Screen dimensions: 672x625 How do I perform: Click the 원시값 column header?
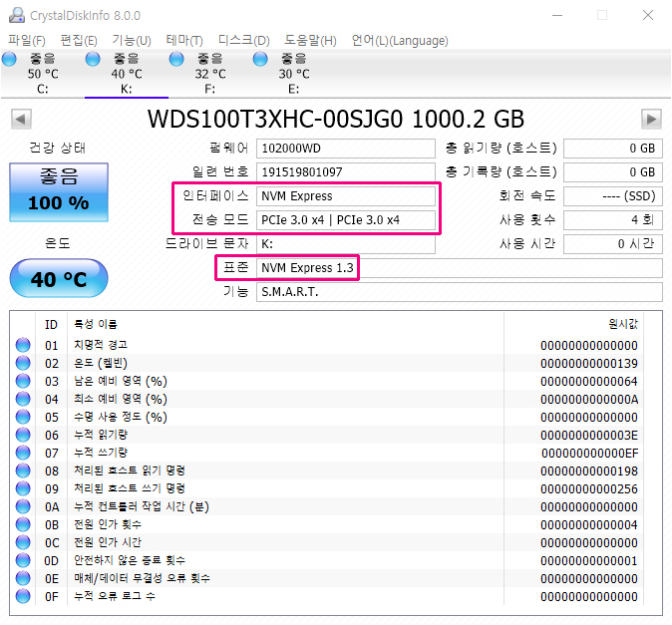[623, 324]
